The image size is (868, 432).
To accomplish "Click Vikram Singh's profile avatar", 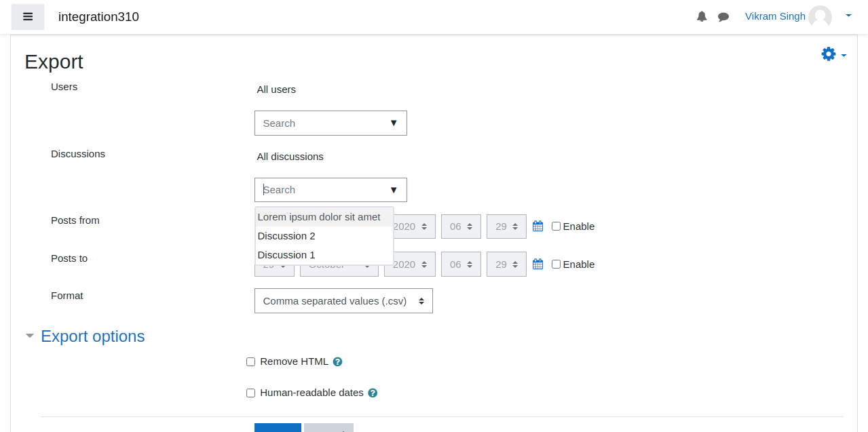I will point(820,17).
